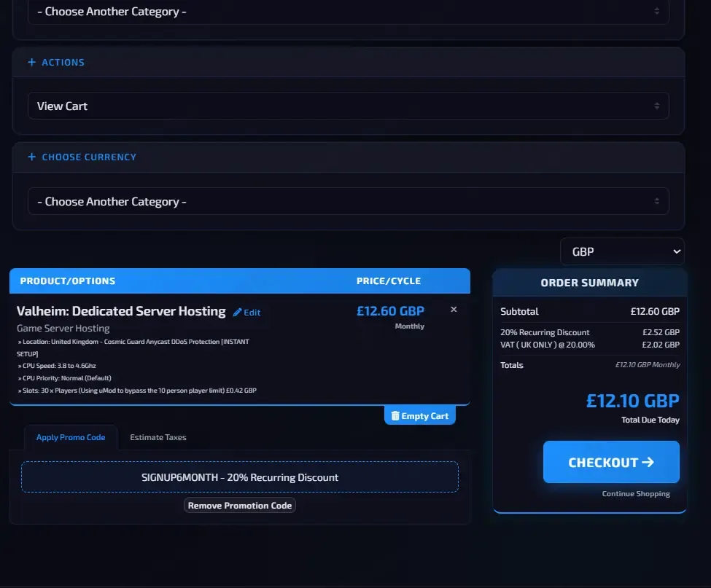This screenshot has height=588, width=711.
Task: Click the Remove Promotion Code button
Action: [240, 505]
